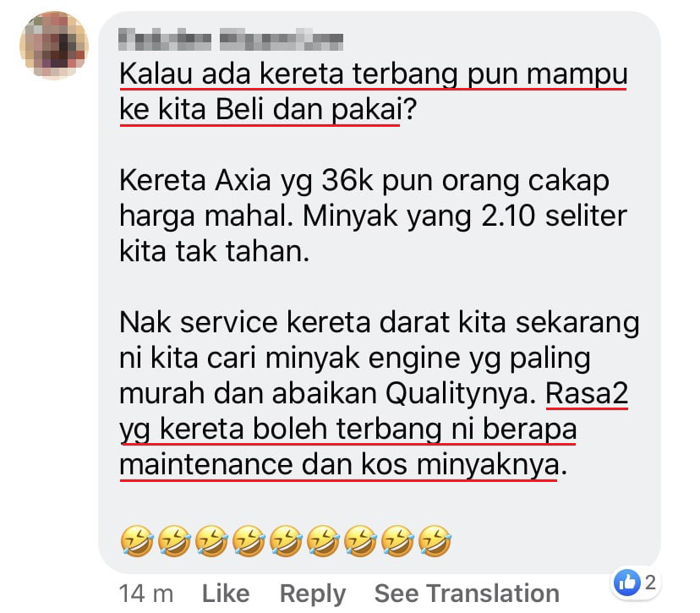Click the 'Nak service kereta darat' line

click(379, 322)
